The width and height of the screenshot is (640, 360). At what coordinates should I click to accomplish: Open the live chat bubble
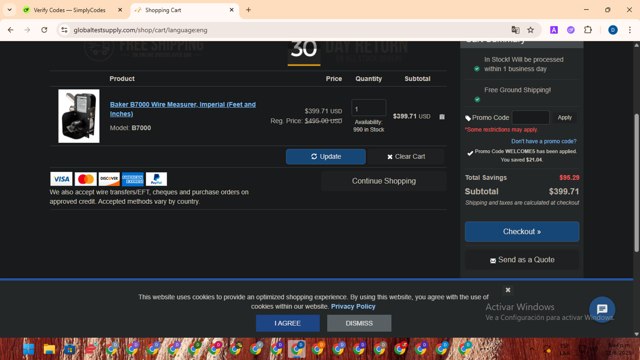602,309
